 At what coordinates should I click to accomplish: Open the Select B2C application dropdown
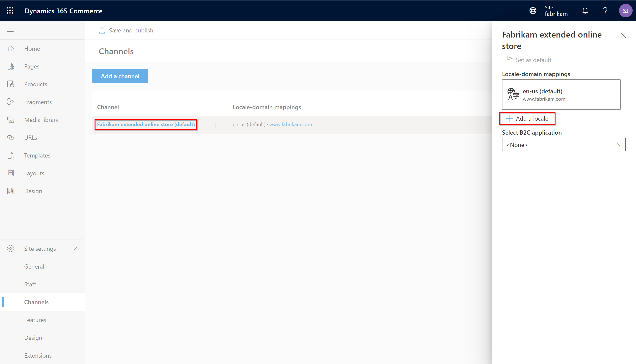coord(563,145)
